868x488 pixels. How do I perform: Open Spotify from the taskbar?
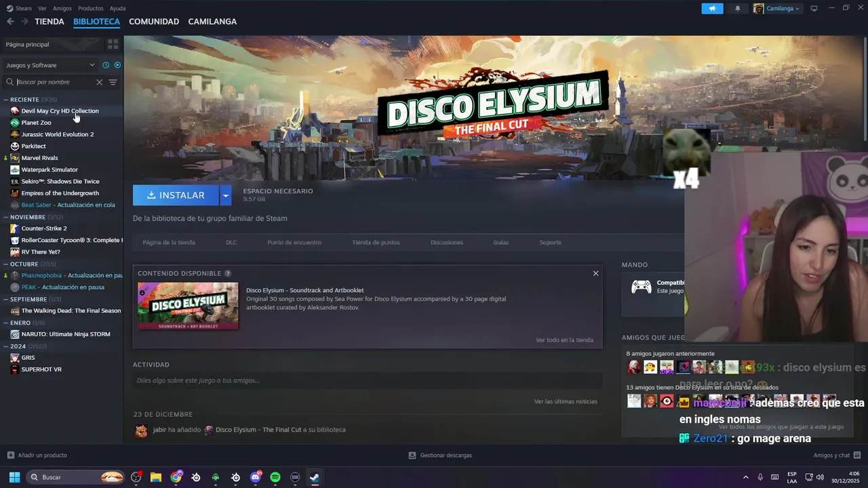tap(275, 477)
